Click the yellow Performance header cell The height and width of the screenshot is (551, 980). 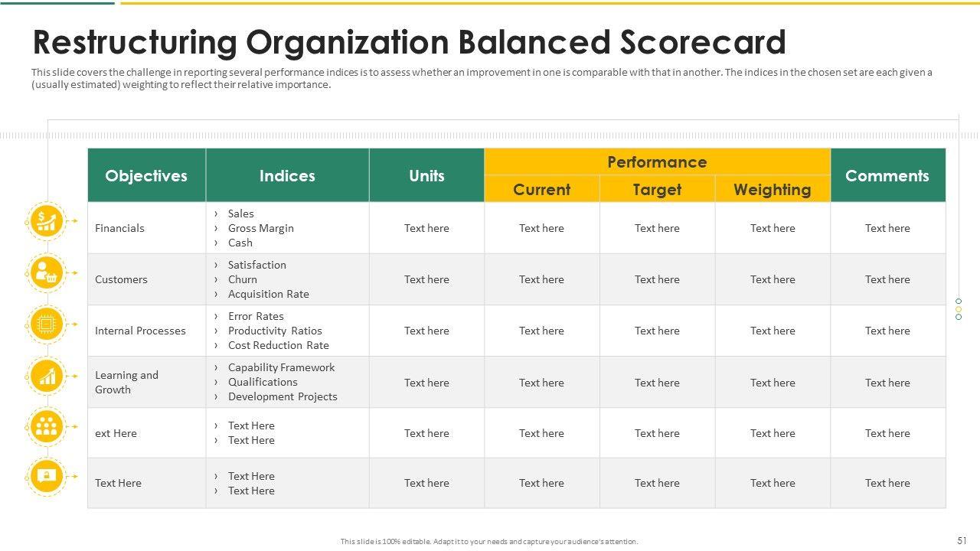(x=657, y=161)
